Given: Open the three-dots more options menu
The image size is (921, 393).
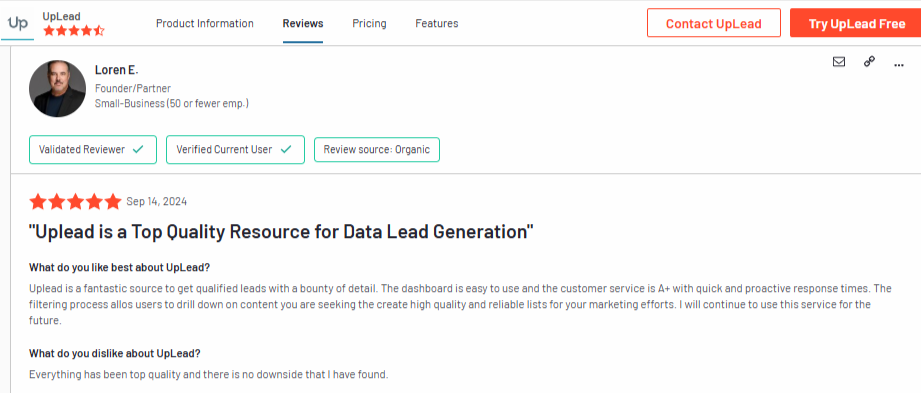Looking at the screenshot, I should 899,65.
